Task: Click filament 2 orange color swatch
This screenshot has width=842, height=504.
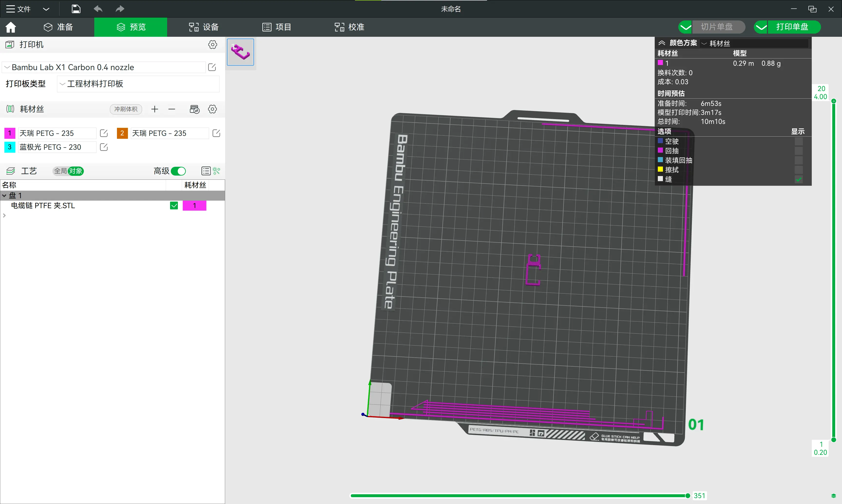Action: click(122, 133)
